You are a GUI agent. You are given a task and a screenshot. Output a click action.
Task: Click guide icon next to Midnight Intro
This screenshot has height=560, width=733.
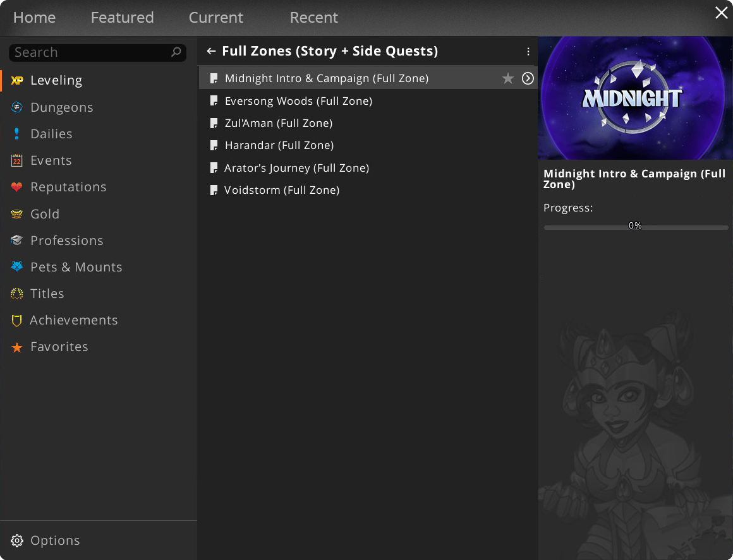click(x=214, y=78)
